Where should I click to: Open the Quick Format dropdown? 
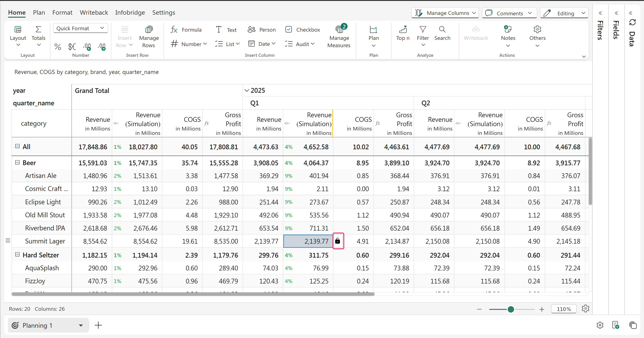(x=80, y=28)
